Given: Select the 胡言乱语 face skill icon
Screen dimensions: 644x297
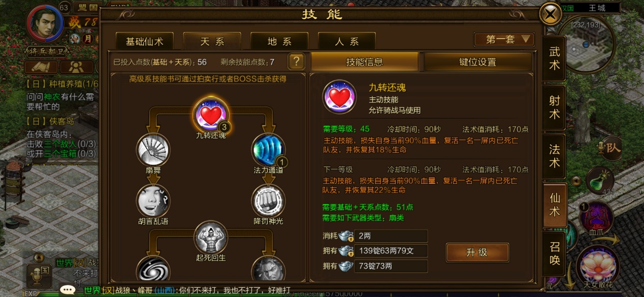Looking at the screenshot, I should point(153,201).
